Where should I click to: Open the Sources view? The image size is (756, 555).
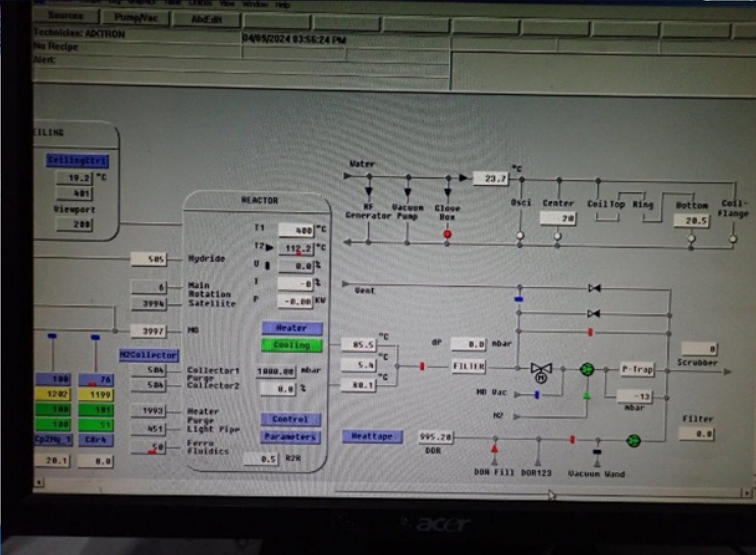(x=65, y=16)
